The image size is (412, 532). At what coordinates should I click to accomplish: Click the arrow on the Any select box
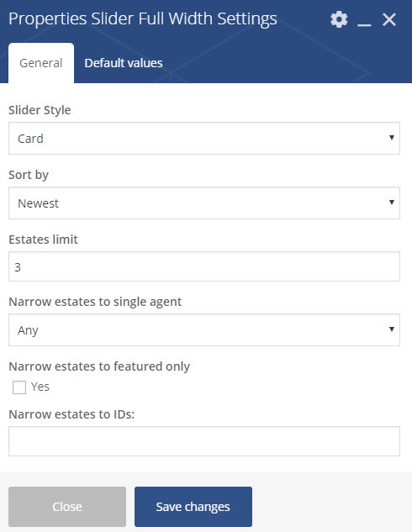point(392,329)
